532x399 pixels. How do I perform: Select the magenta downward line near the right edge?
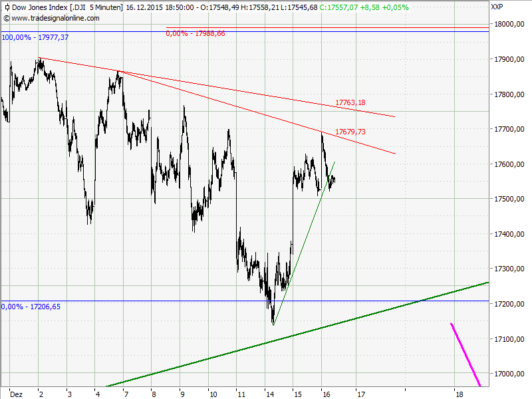point(465,352)
